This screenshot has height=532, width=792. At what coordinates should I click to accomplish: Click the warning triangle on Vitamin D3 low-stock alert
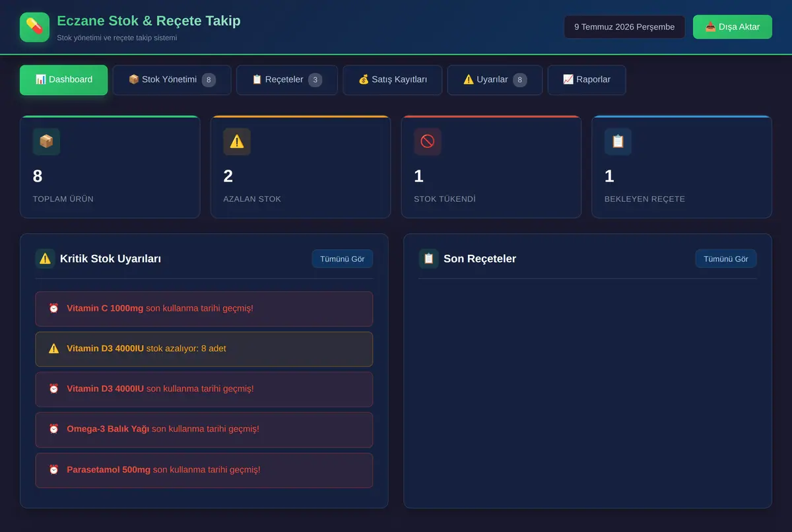pyautogui.click(x=54, y=349)
